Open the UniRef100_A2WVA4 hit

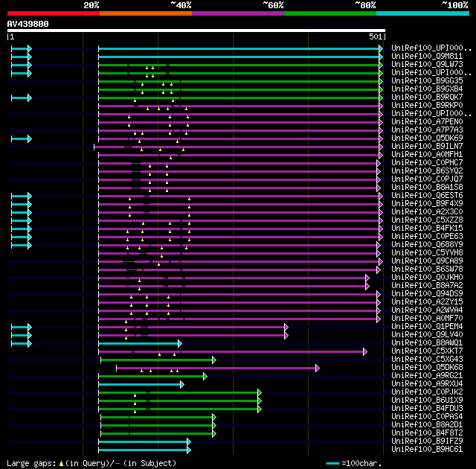(427, 310)
